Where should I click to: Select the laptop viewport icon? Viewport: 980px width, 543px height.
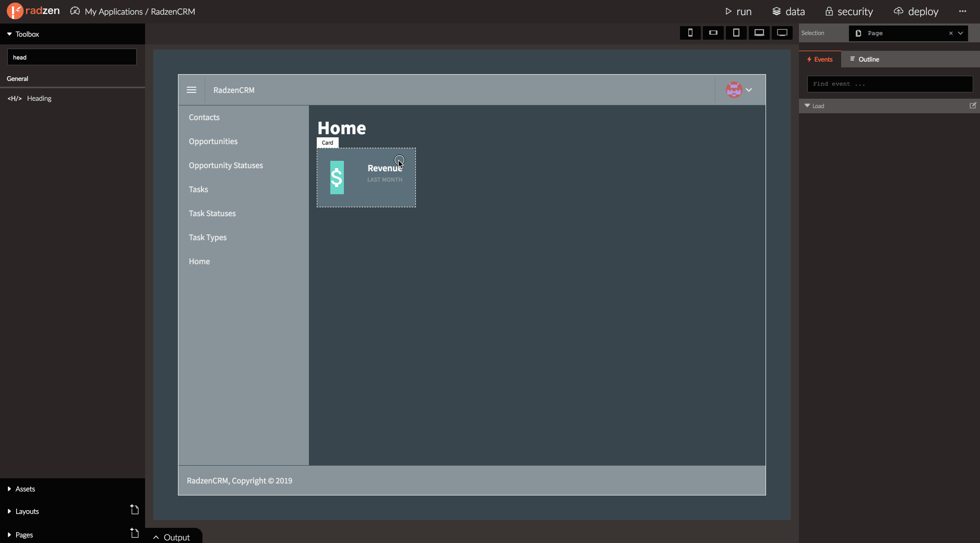(x=759, y=33)
